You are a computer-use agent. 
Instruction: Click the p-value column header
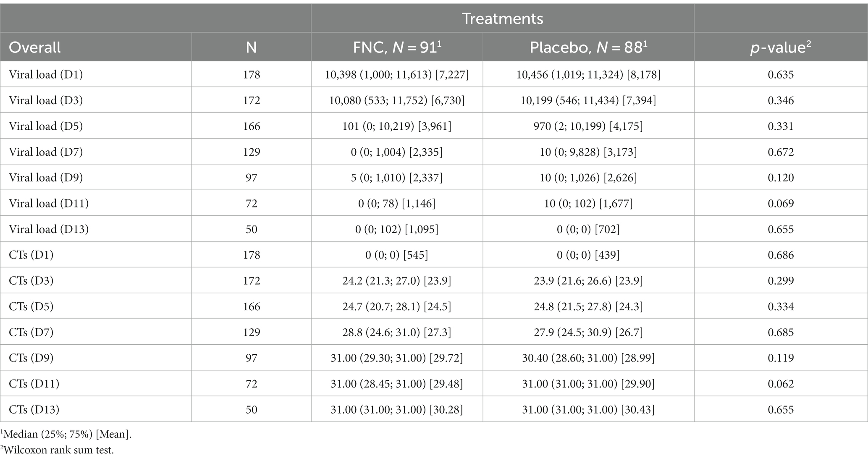pos(781,47)
